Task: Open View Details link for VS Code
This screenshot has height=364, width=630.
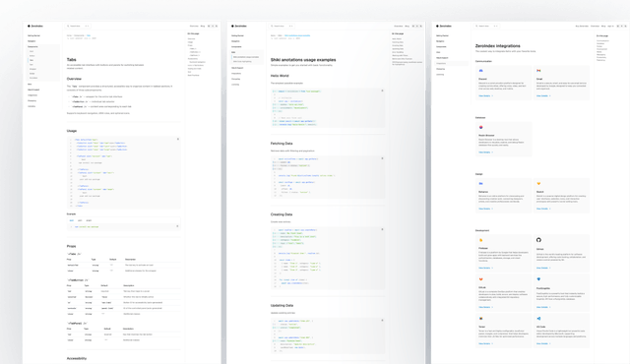Action: 543,344
